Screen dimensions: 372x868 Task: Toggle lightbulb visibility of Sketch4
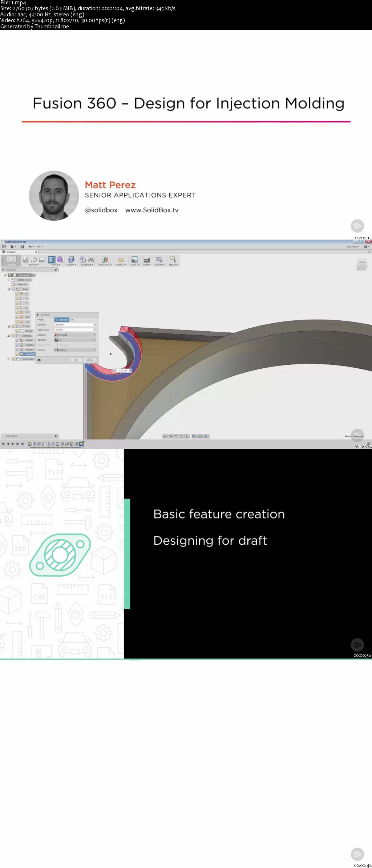[x=17, y=354]
